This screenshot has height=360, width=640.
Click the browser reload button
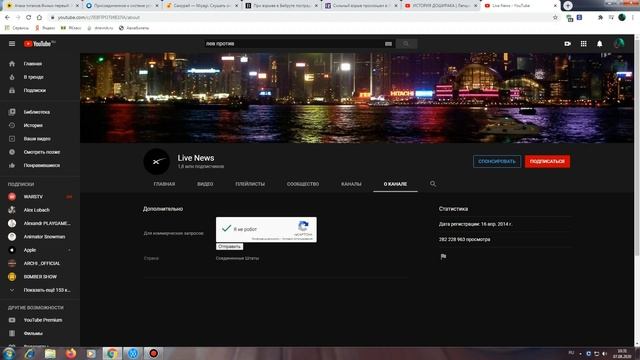tap(29, 18)
